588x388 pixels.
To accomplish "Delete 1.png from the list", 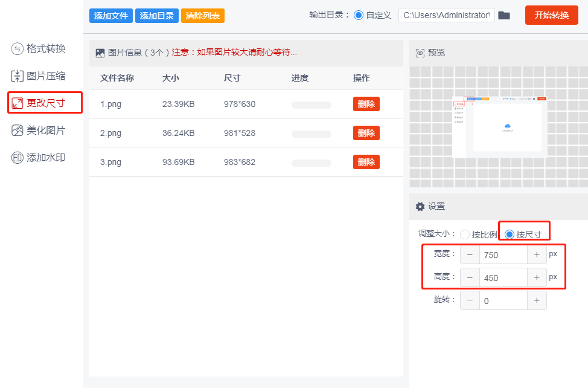I will tap(366, 104).
